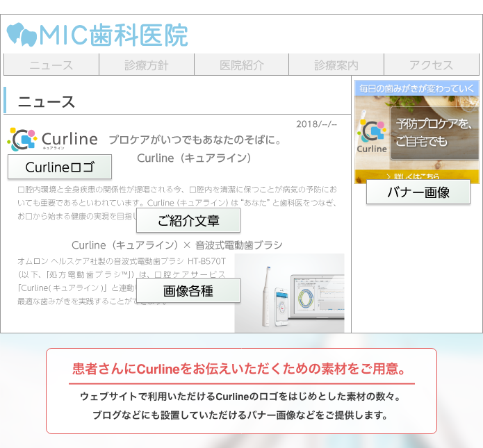Click the ニュース section heading

[47, 101]
